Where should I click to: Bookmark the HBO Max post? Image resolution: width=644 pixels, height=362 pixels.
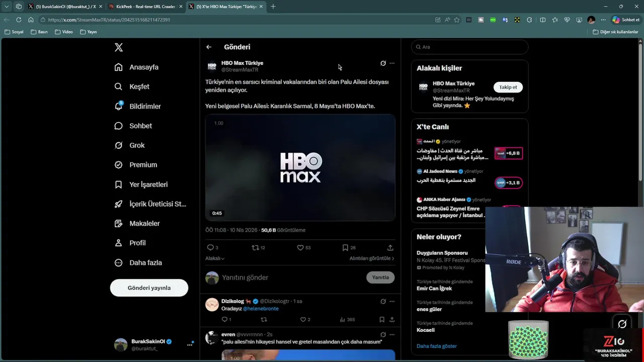coord(349,247)
